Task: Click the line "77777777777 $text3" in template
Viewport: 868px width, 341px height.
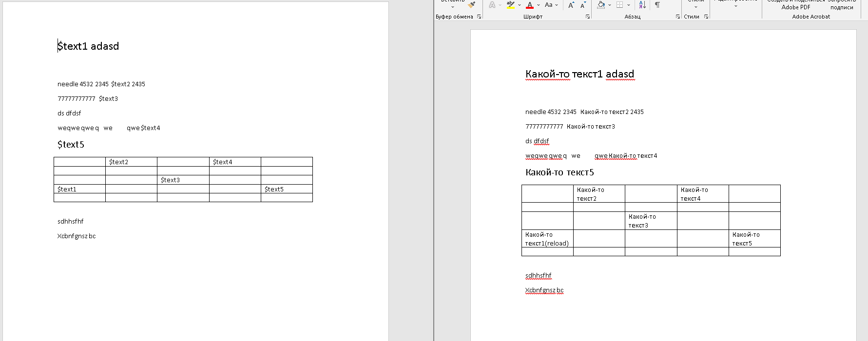Action: 88,99
